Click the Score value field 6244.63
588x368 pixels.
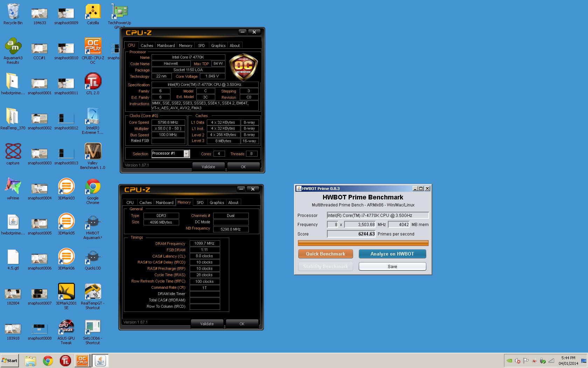(x=351, y=234)
